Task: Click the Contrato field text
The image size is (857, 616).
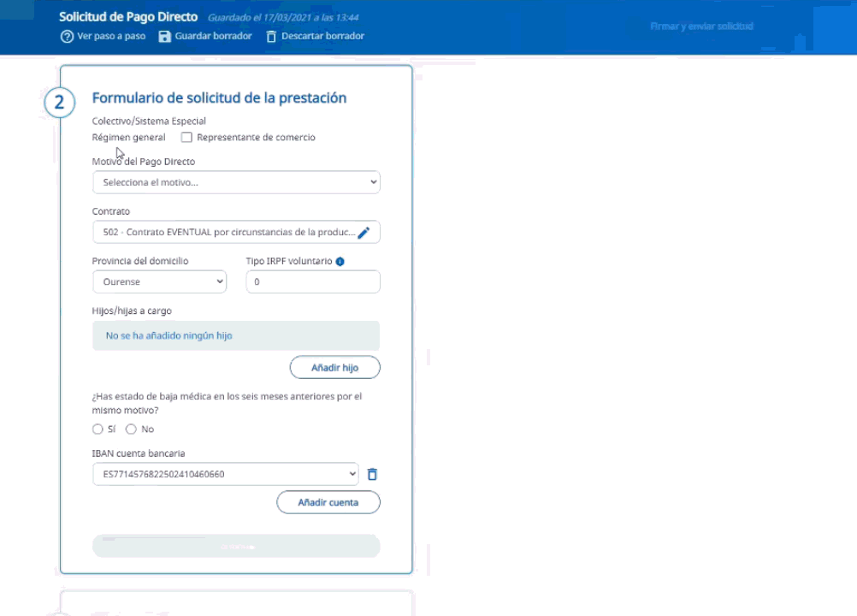Action: (x=222, y=233)
